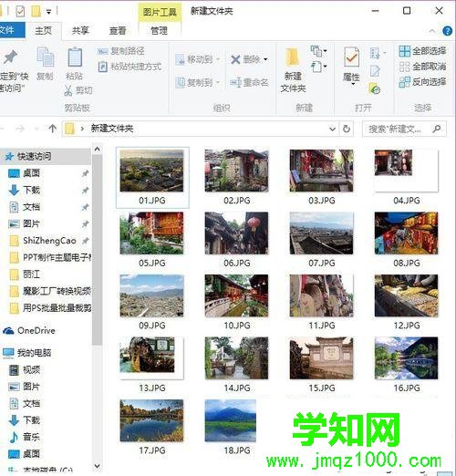Click the Rename (重命名) button

249,82
